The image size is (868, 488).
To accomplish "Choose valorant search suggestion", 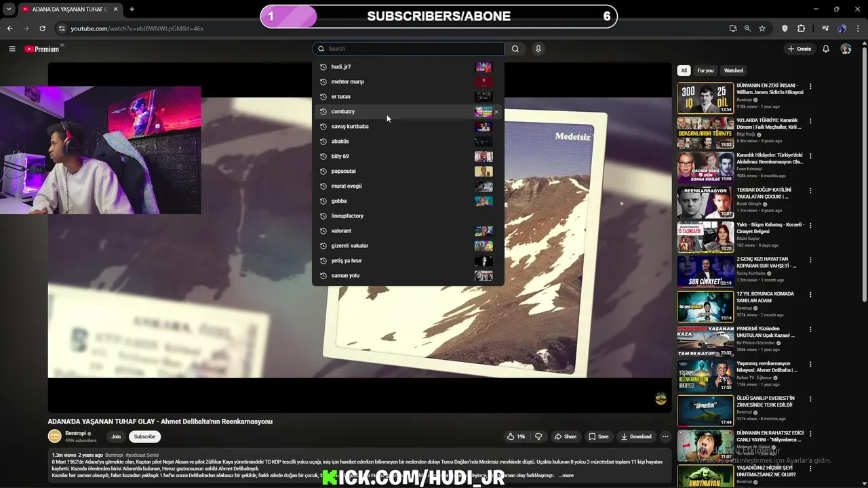I will click(x=408, y=230).
